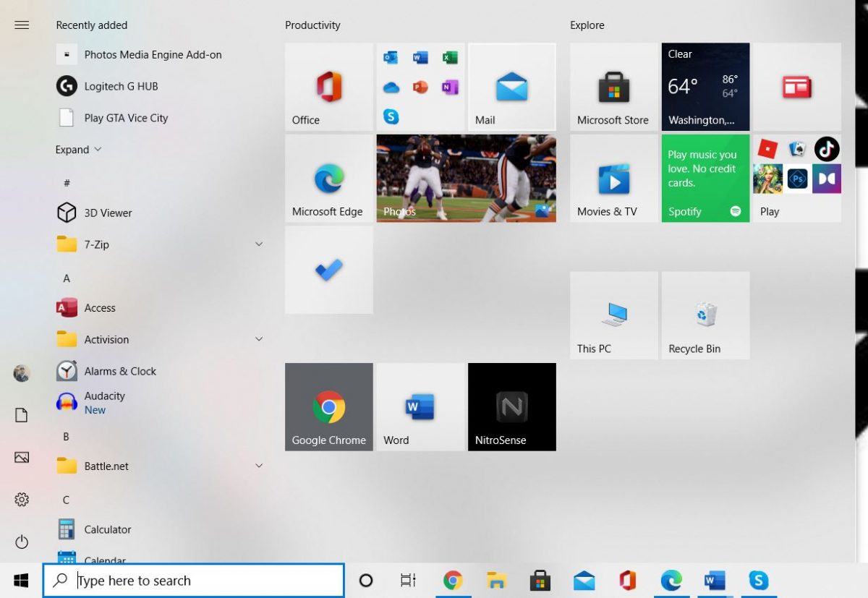Open the user account picture
The height and width of the screenshot is (598, 868).
[x=22, y=374]
